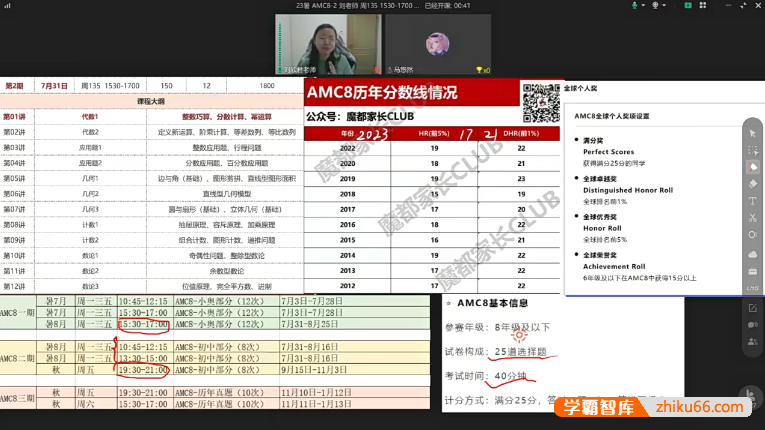
Task: Open the toolbox briefcase icon
Action: coord(752,271)
